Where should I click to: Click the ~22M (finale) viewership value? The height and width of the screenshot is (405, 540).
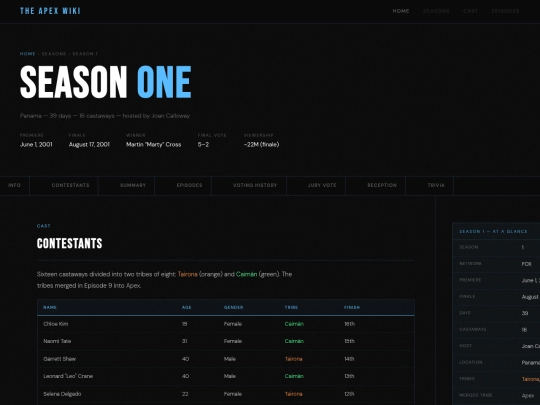coord(261,145)
